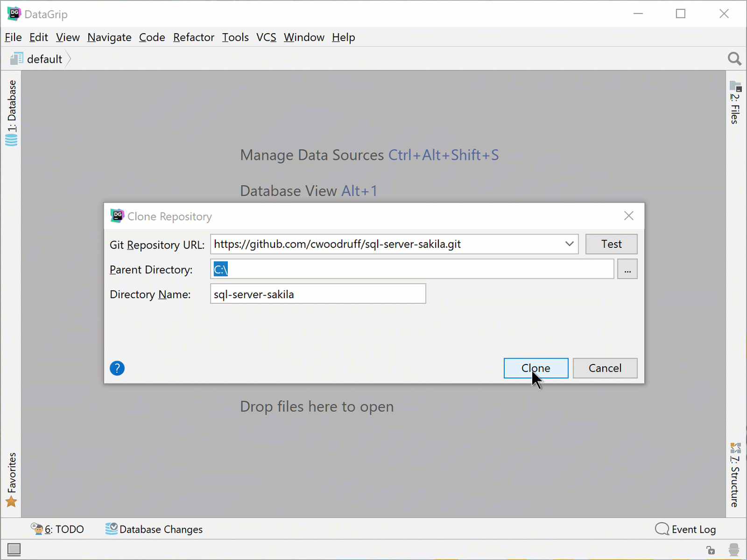Screen dimensions: 747x560
Task: Click the Parent Directory input field
Action: 412,269
